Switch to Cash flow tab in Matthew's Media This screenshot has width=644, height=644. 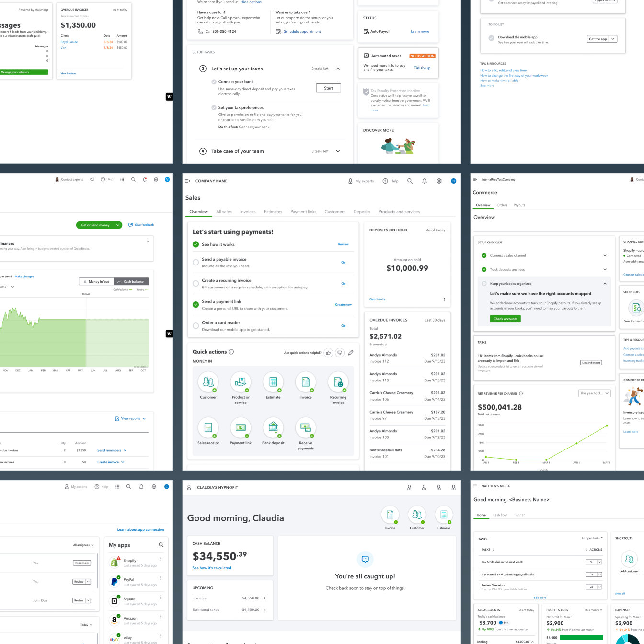click(500, 515)
